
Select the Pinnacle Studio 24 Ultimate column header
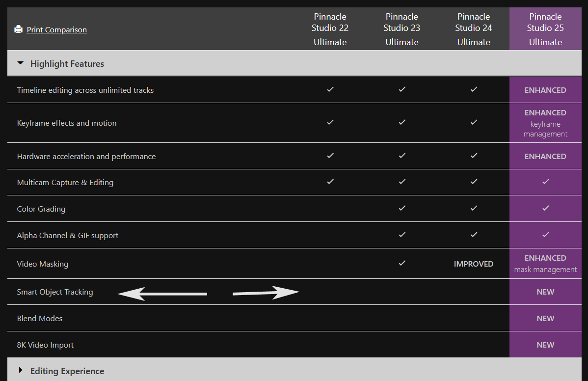point(474,29)
